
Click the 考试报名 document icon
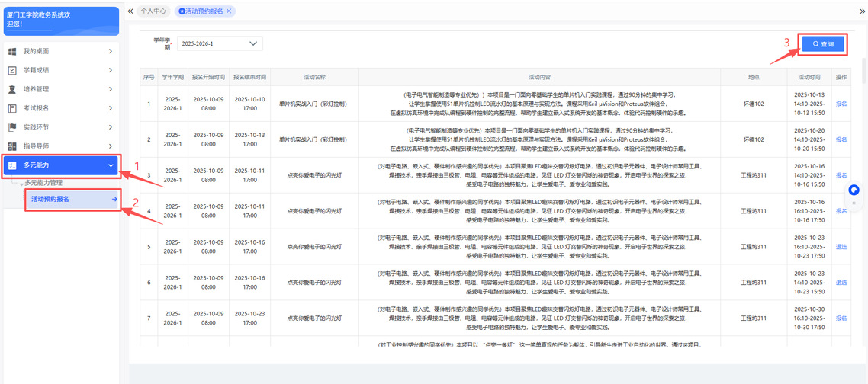click(x=12, y=108)
